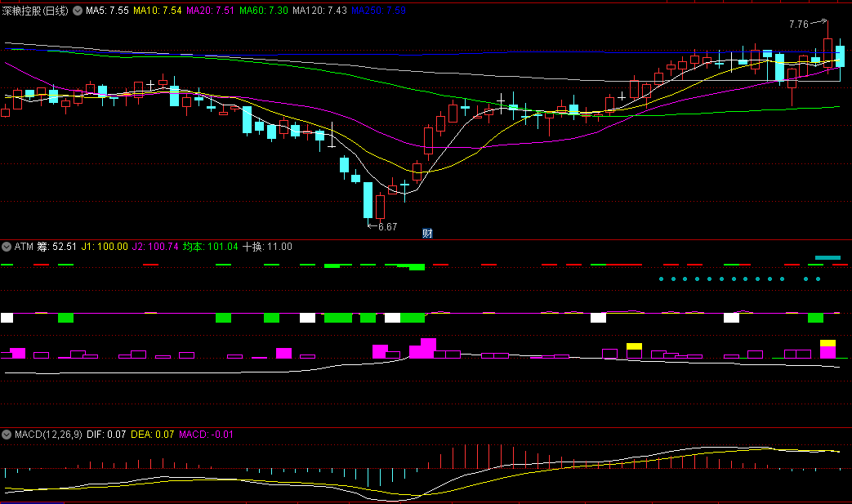Select the MA120: 7.43 label

[319, 11]
